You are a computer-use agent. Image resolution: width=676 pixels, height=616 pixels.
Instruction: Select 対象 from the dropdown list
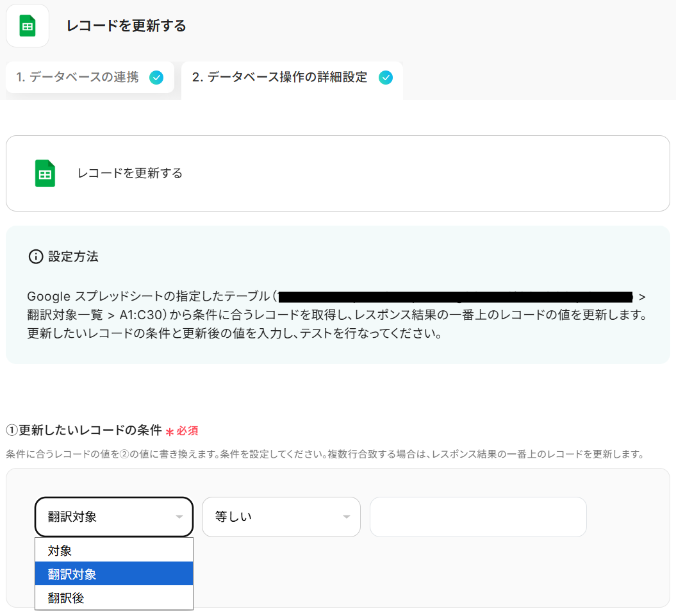(x=114, y=551)
